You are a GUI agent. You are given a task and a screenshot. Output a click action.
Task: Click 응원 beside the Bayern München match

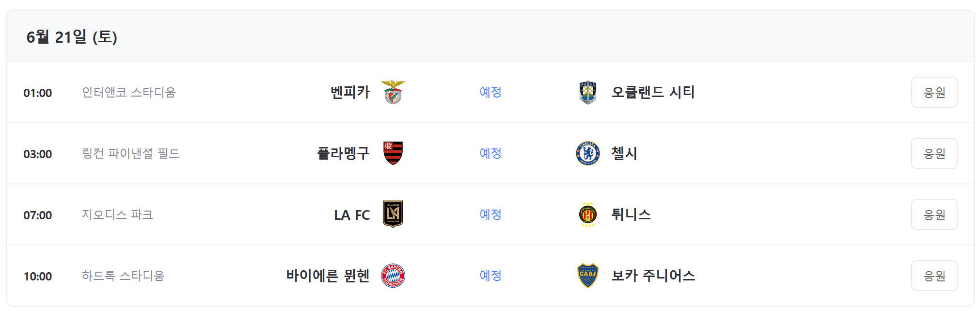934,275
